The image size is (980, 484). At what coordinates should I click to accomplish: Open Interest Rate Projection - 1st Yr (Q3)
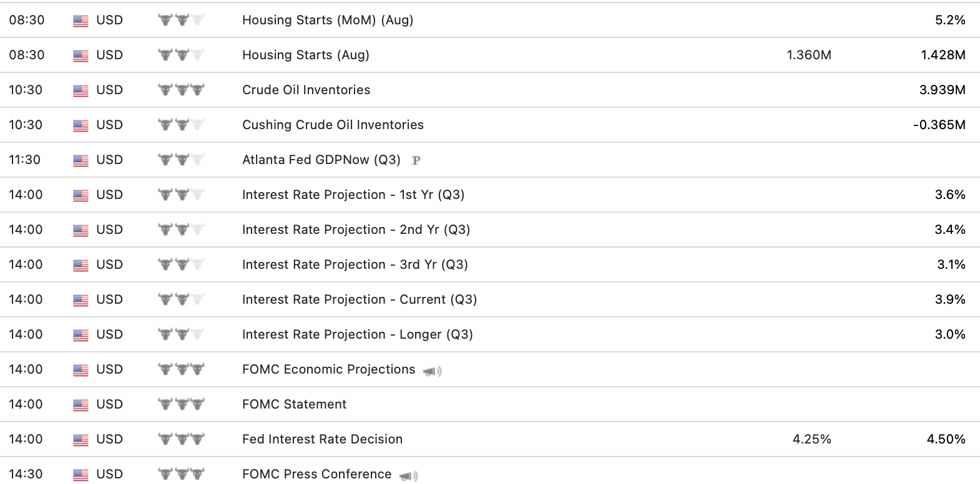[353, 195]
